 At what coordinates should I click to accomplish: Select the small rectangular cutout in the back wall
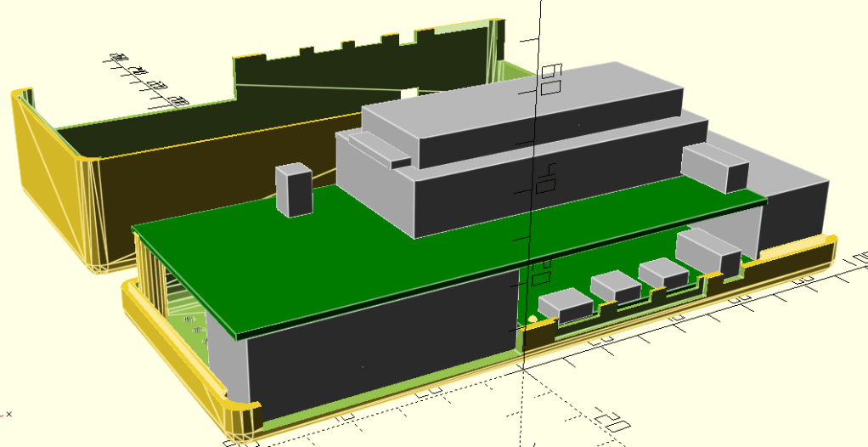pyautogui.click(x=410, y=92)
